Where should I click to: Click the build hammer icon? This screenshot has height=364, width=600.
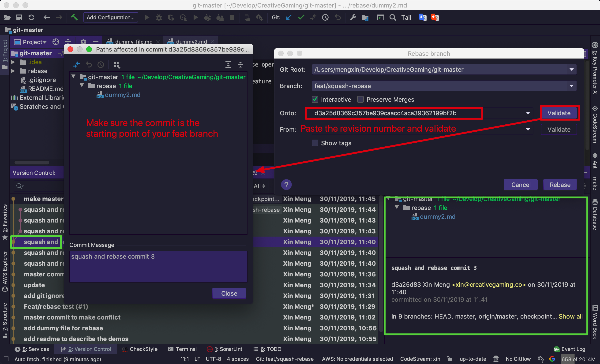coord(74,18)
